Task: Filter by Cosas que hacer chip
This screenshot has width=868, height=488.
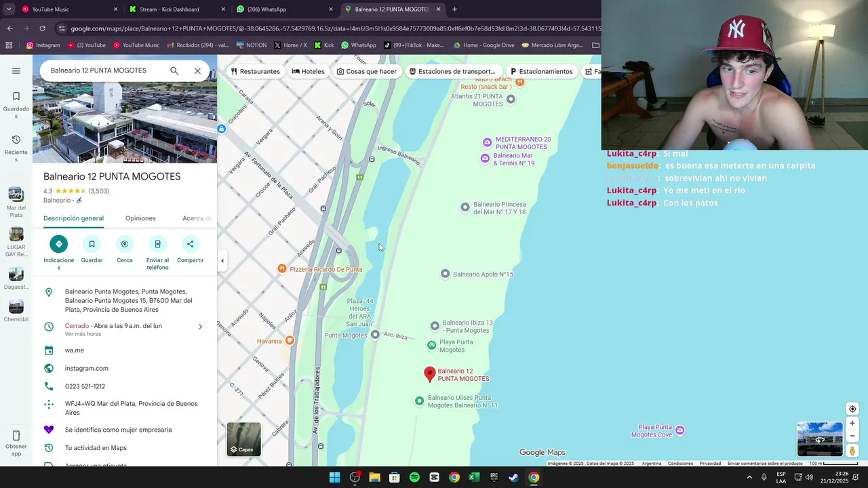Action: 366,71
